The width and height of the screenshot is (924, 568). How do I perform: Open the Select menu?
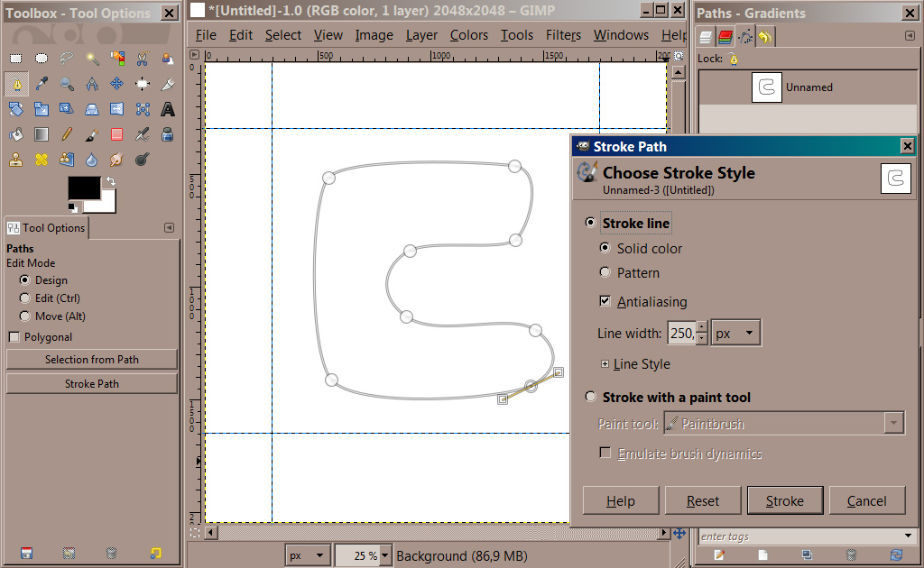(x=282, y=35)
